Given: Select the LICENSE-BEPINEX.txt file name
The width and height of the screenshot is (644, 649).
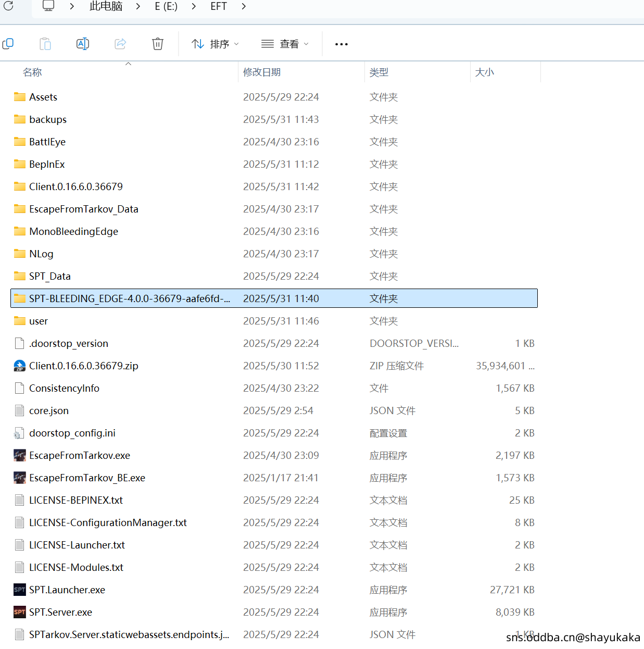Looking at the screenshot, I should point(76,500).
